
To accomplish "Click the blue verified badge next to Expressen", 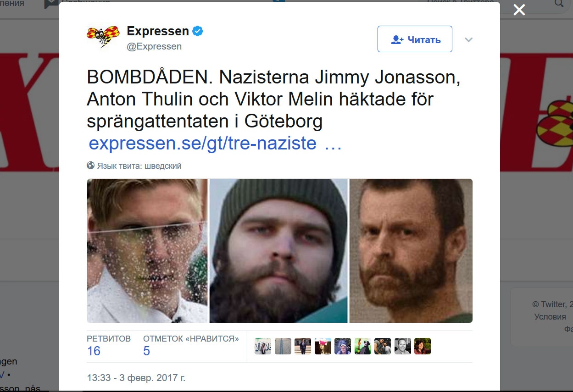I will click(198, 31).
